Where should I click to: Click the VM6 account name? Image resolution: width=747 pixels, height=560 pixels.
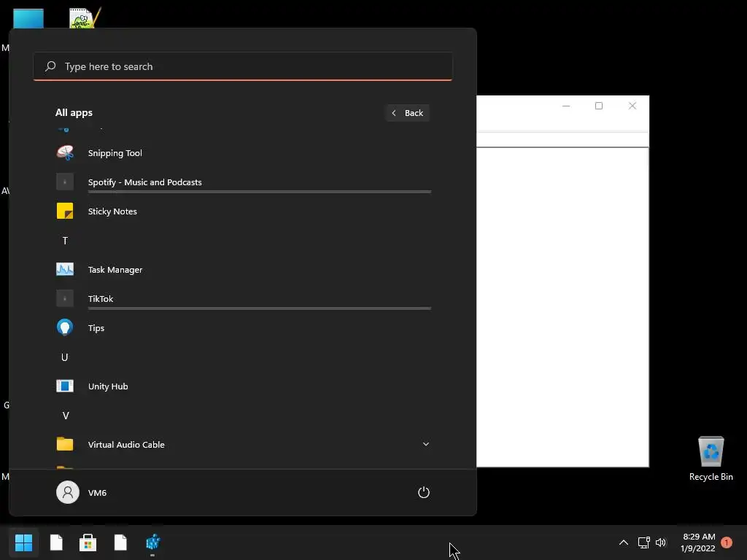click(97, 492)
